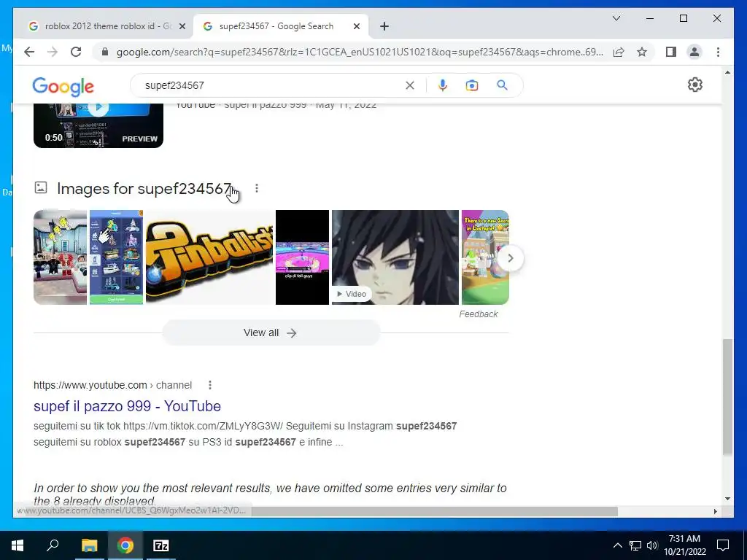This screenshot has height=560, width=747.
Task: View site information lock icon
Action: tap(105, 52)
